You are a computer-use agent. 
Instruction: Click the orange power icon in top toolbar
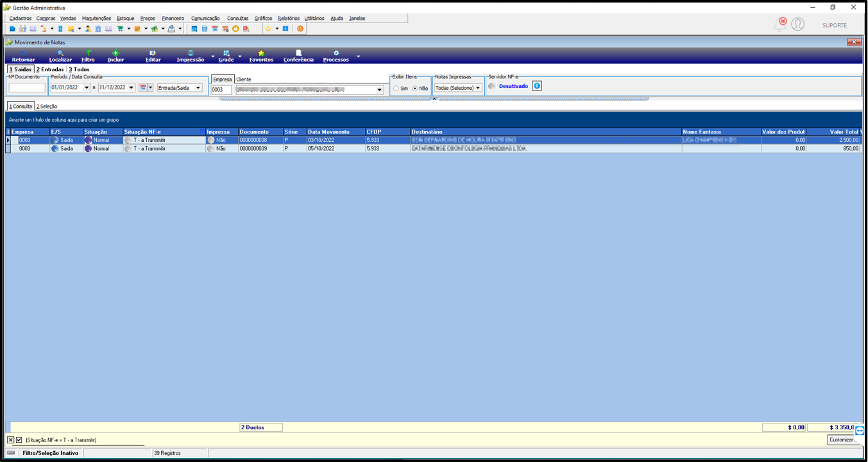300,29
